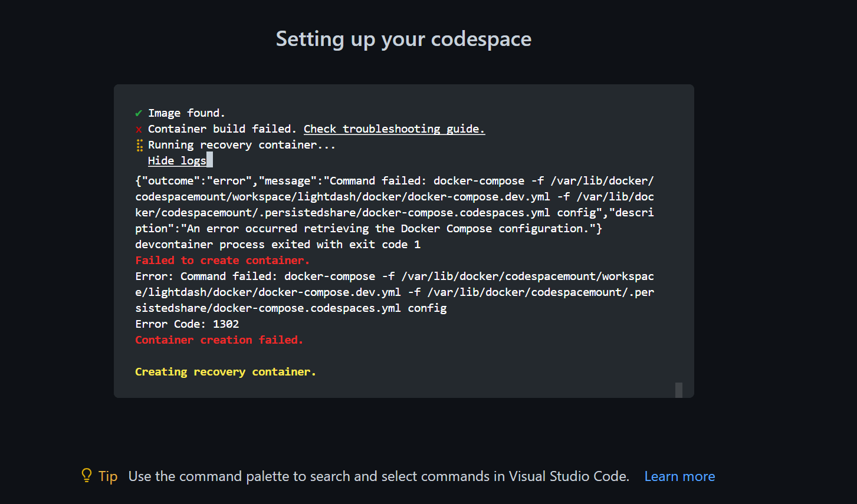Select the Failed to create container error text
Image resolution: width=857 pixels, height=504 pixels.
pyautogui.click(x=222, y=260)
